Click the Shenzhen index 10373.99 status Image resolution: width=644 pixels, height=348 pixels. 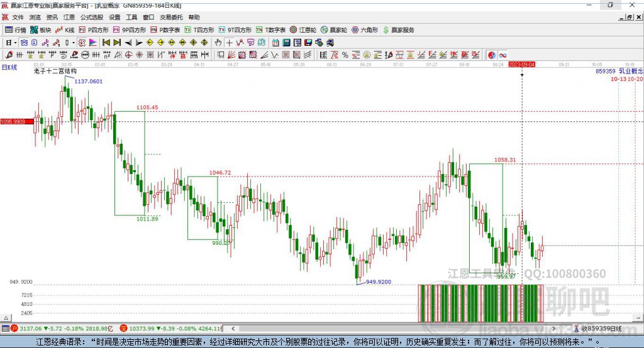pyautogui.click(x=170, y=329)
